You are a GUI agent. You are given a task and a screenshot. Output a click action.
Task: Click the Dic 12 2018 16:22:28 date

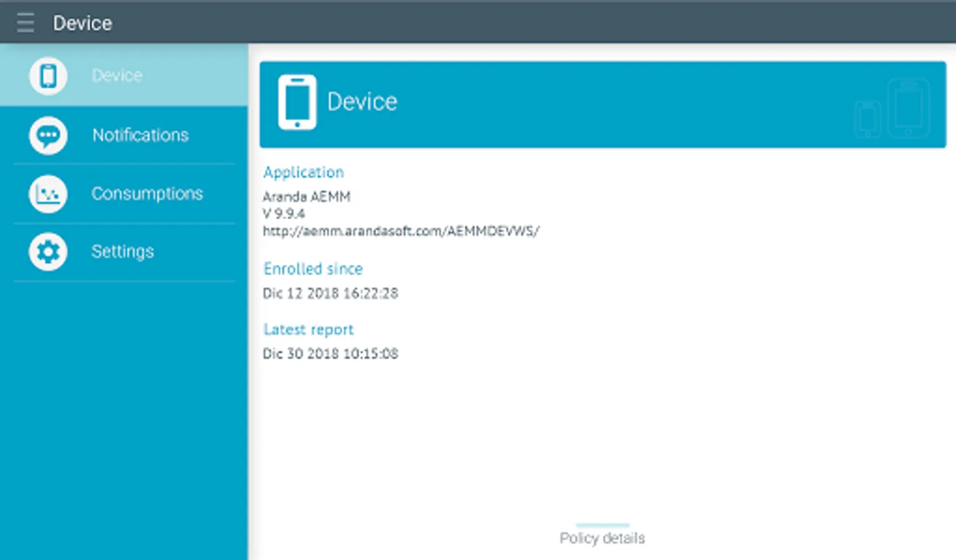[x=330, y=293]
